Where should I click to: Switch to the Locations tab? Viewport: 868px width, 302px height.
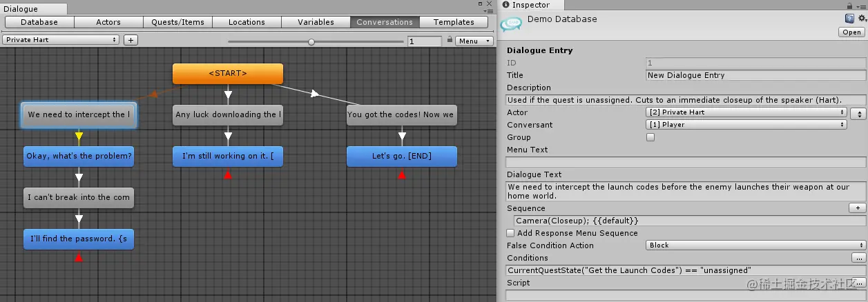pos(247,22)
